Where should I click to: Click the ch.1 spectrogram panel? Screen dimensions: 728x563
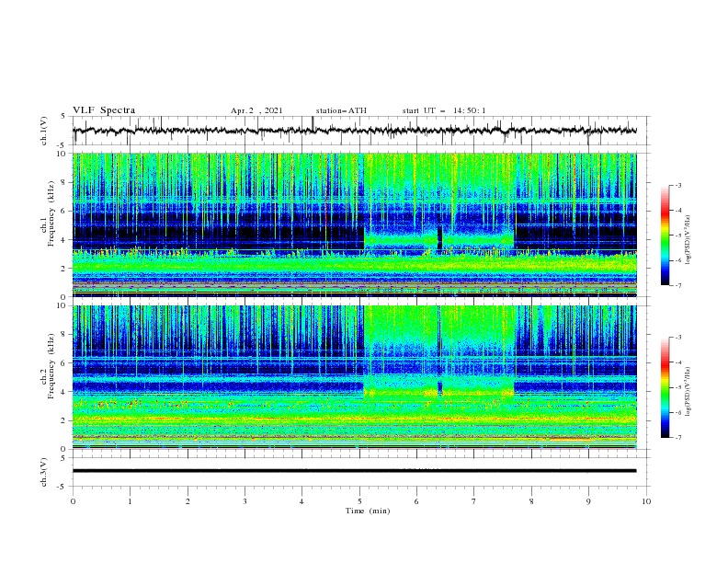(354, 224)
